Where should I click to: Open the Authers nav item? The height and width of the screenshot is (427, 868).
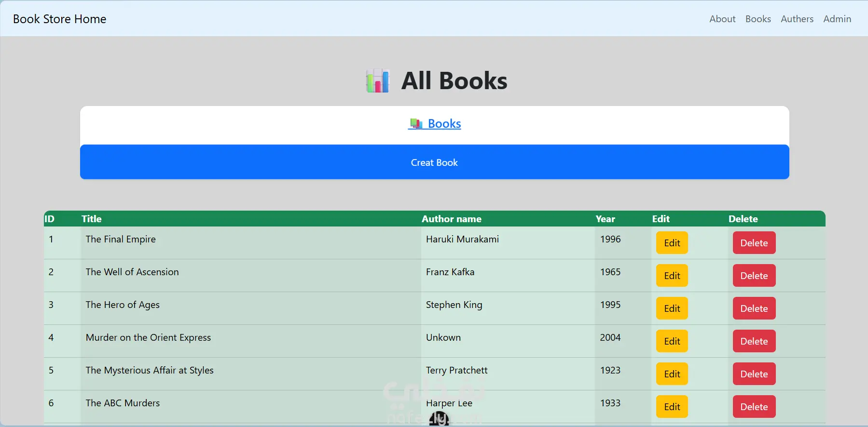point(797,19)
